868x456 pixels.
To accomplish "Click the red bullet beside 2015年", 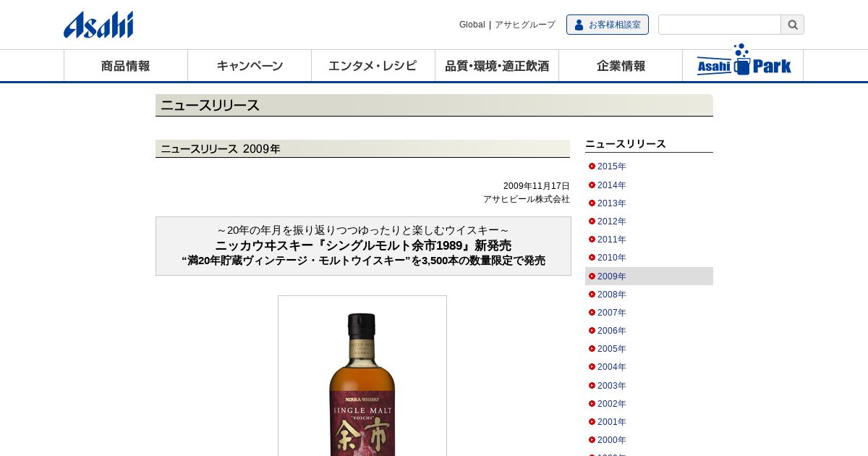I will coord(592,166).
